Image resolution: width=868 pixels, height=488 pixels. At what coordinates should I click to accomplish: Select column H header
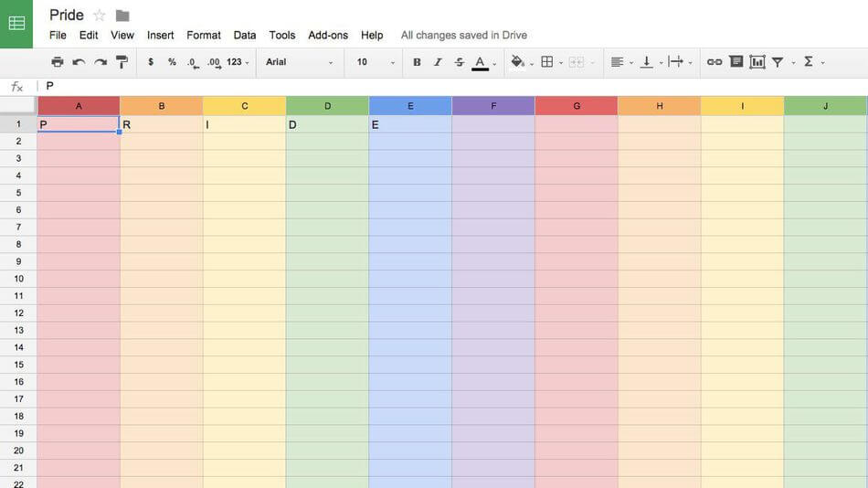[660, 106]
